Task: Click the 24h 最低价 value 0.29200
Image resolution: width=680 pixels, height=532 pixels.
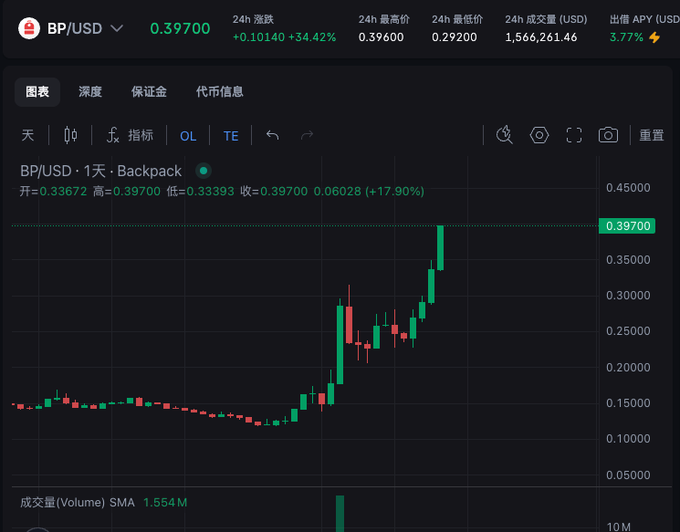Action: (454, 37)
